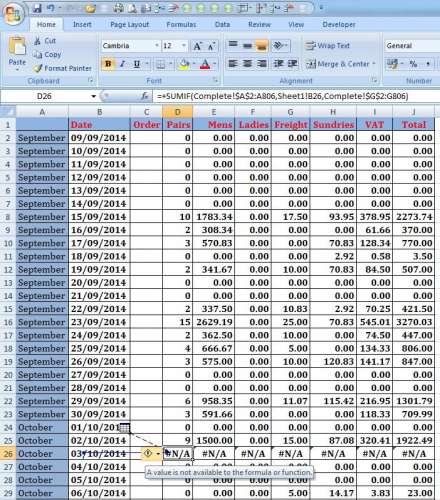This screenshot has width=440, height=500.
Task: Decrease cell indent
Action: click(x=278, y=63)
